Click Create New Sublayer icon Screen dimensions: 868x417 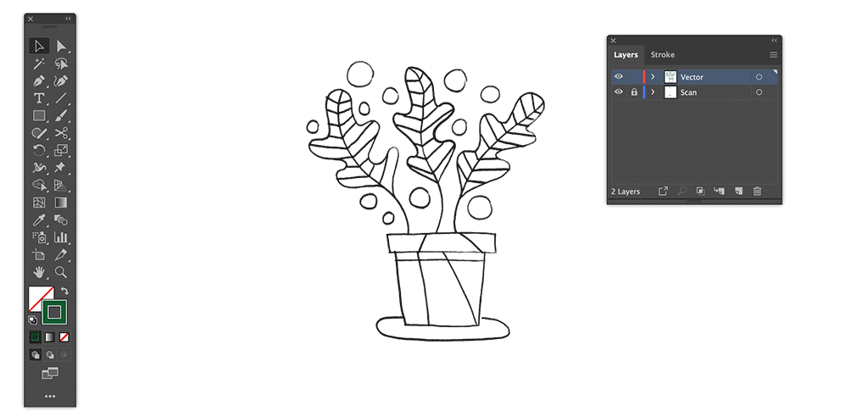coord(719,191)
